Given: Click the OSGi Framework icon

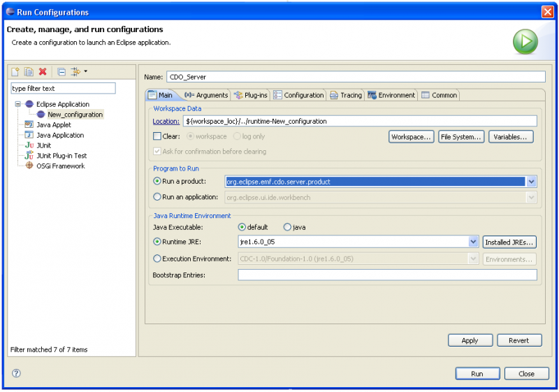Looking at the screenshot, I should 29,166.
